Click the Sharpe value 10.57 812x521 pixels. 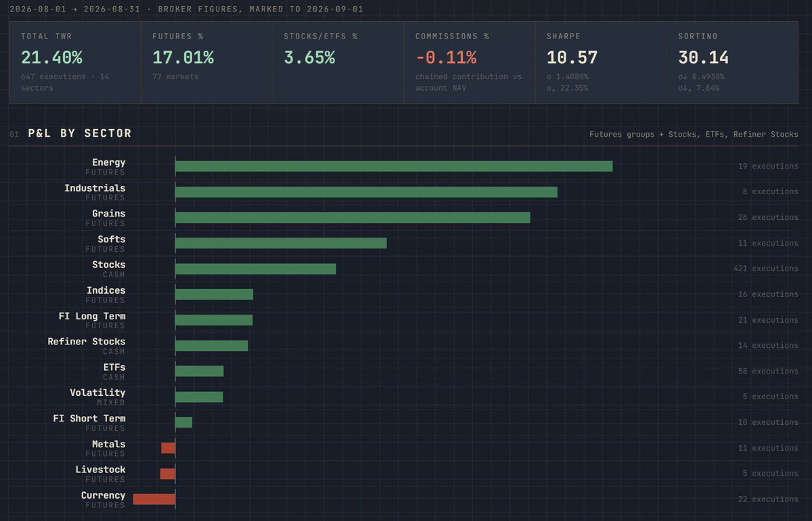pyautogui.click(x=572, y=58)
